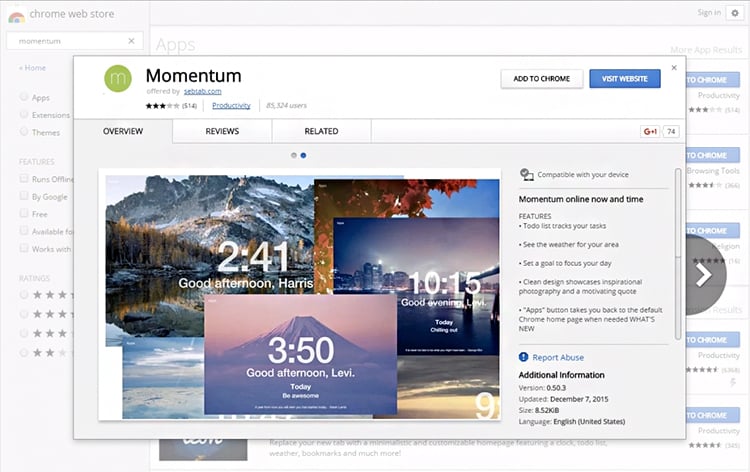Click the green Momentum app logo

[x=118, y=78]
